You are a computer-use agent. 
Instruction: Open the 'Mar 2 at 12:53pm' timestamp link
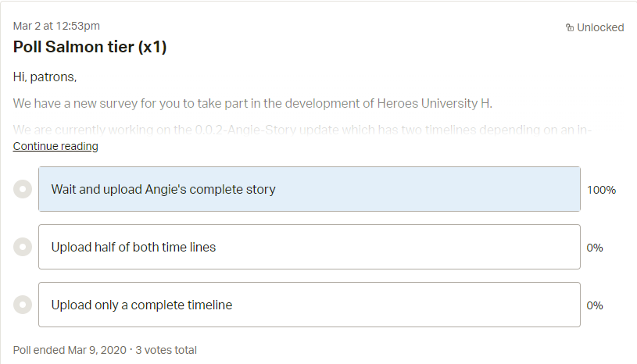click(x=56, y=26)
